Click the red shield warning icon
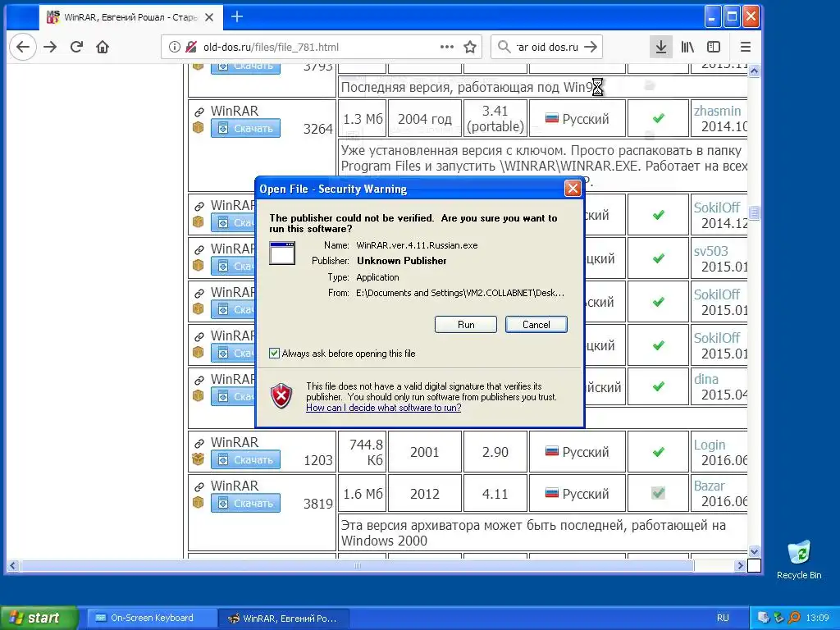 (x=282, y=396)
